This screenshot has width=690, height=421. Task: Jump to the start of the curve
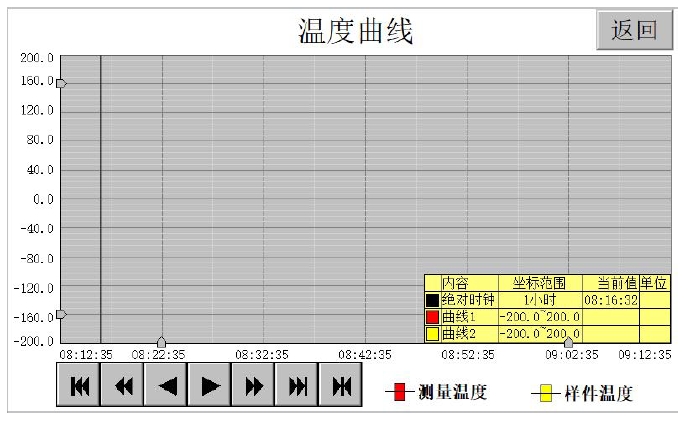click(x=79, y=385)
